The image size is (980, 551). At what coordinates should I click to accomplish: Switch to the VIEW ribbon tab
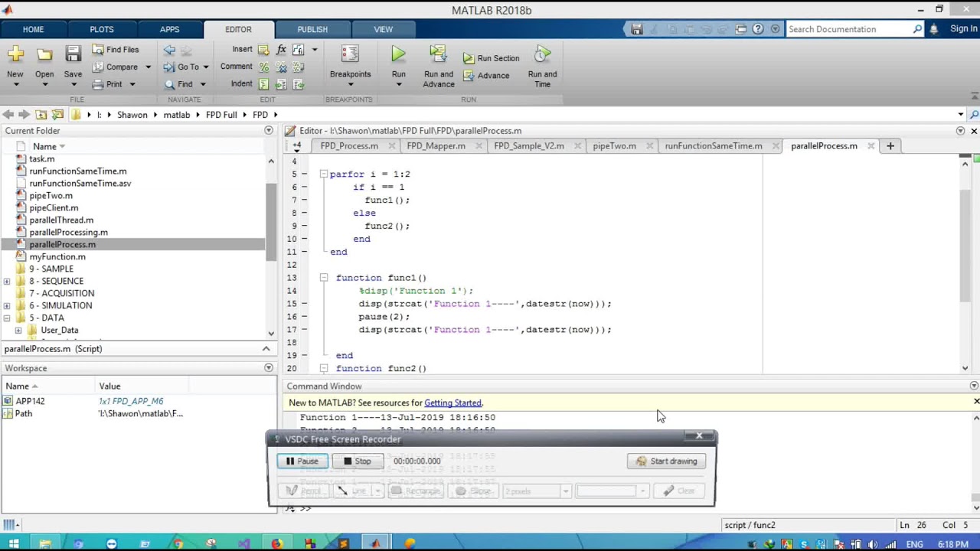coord(384,29)
